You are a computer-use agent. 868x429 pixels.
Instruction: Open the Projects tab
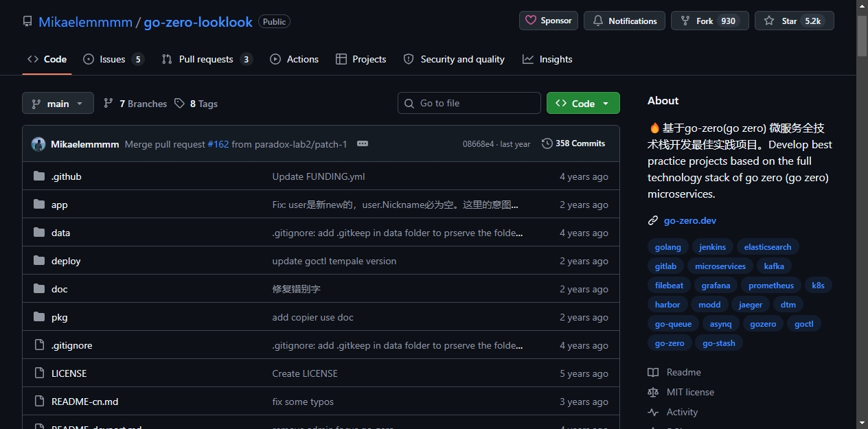pos(361,59)
